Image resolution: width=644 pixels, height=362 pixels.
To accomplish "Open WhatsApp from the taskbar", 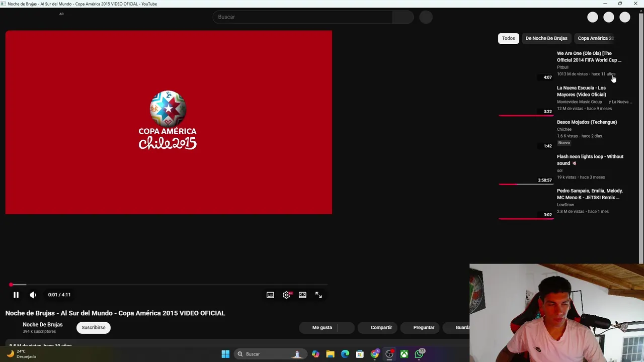I will (419, 354).
